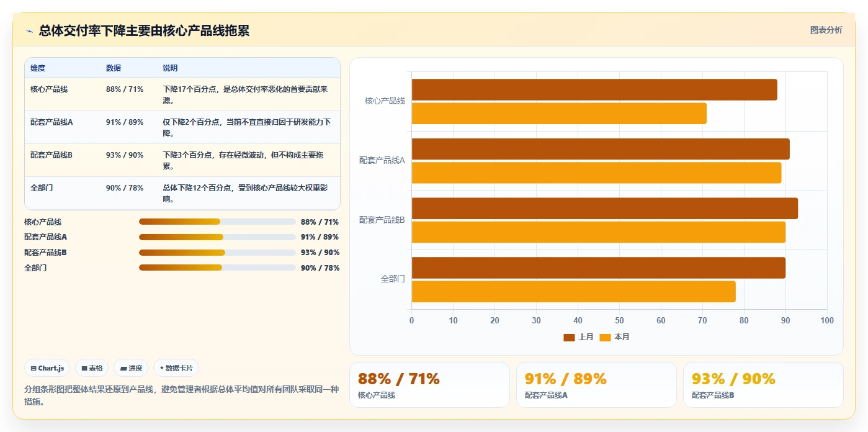Click the 上月 bar for 配套产品线A in chart
This screenshot has height=432, width=868.
pyautogui.click(x=601, y=149)
